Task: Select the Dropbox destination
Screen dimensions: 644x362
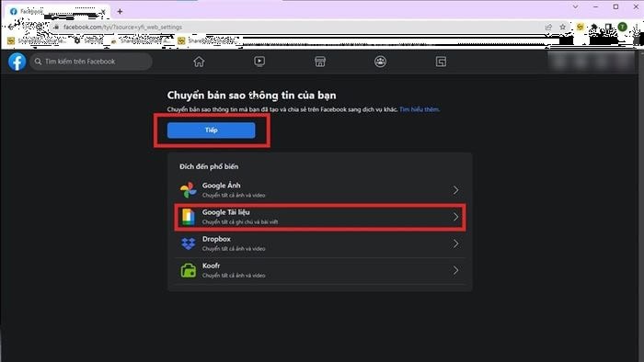Action: [x=320, y=243]
